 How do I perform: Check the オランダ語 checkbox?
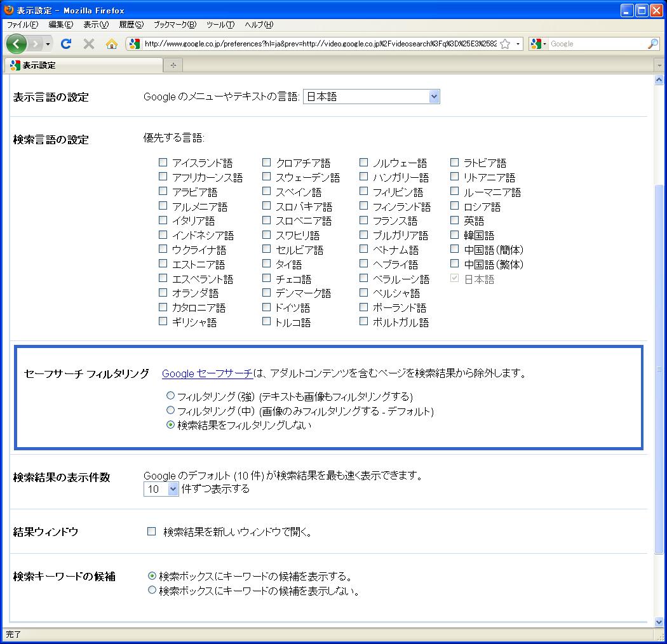(x=163, y=292)
